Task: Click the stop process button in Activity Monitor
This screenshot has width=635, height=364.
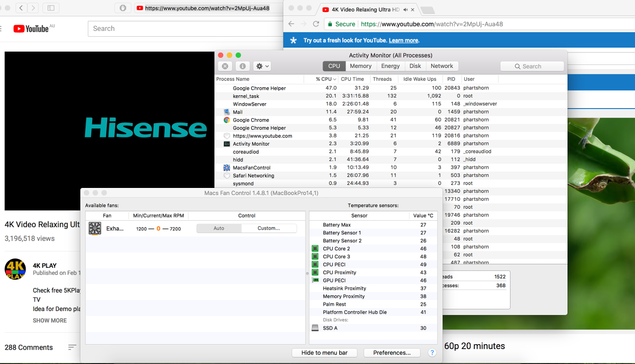Action: coord(225,66)
